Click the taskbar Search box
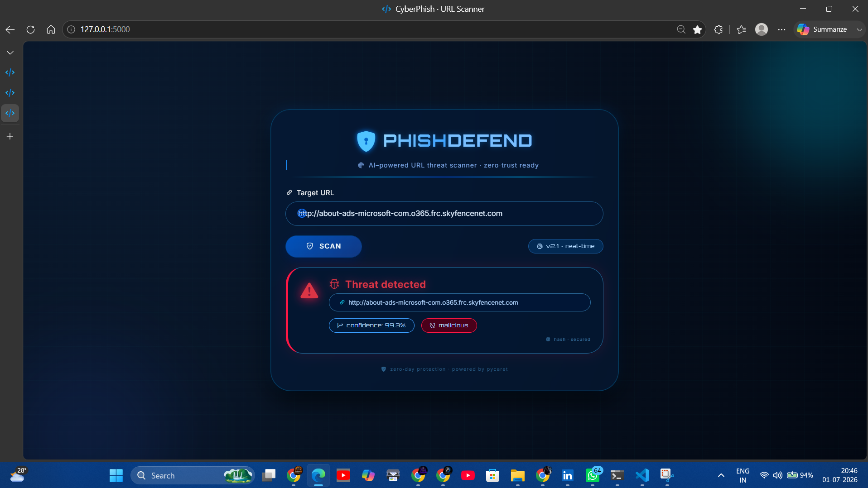 (x=193, y=475)
